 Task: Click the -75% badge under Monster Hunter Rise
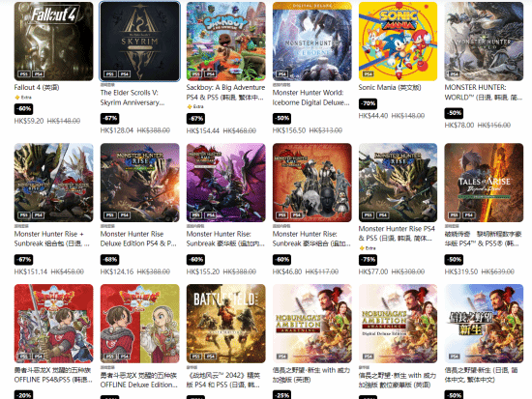click(368, 260)
